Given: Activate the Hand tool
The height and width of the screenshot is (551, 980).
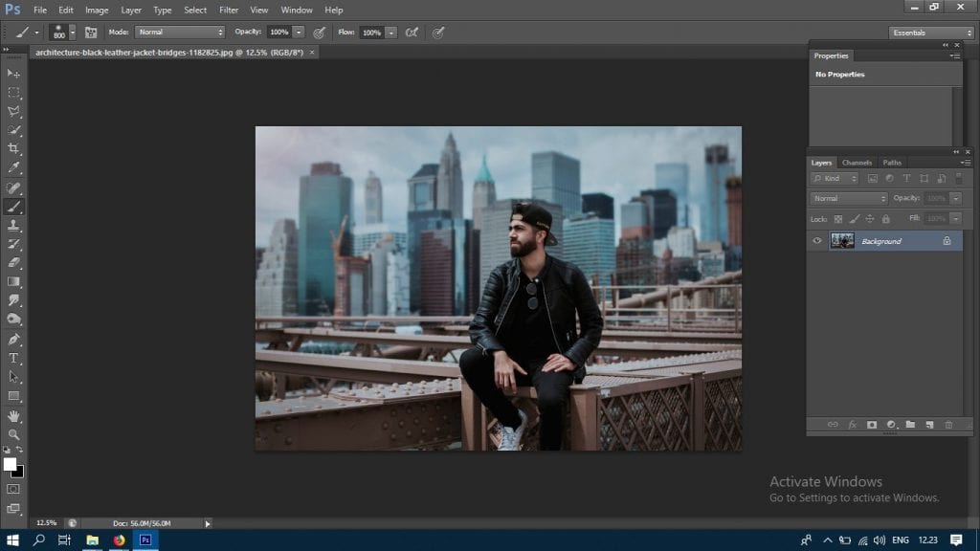Looking at the screenshot, I should [x=13, y=415].
